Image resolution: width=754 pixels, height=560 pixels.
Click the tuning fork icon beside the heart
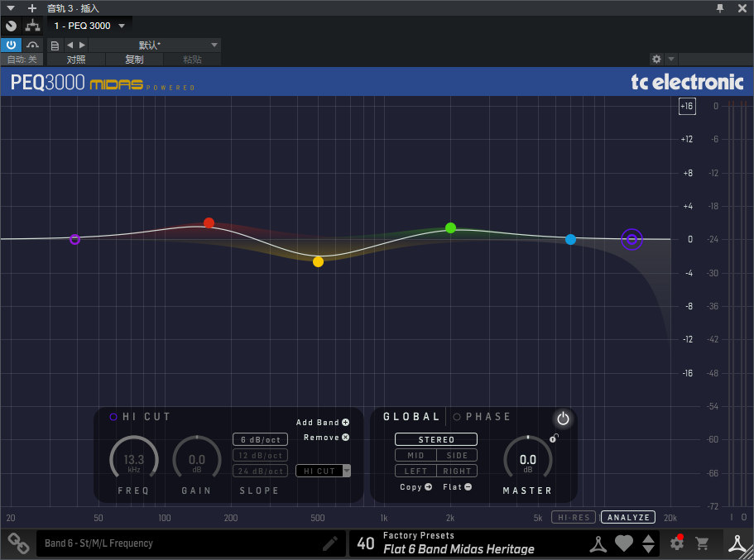click(598, 543)
